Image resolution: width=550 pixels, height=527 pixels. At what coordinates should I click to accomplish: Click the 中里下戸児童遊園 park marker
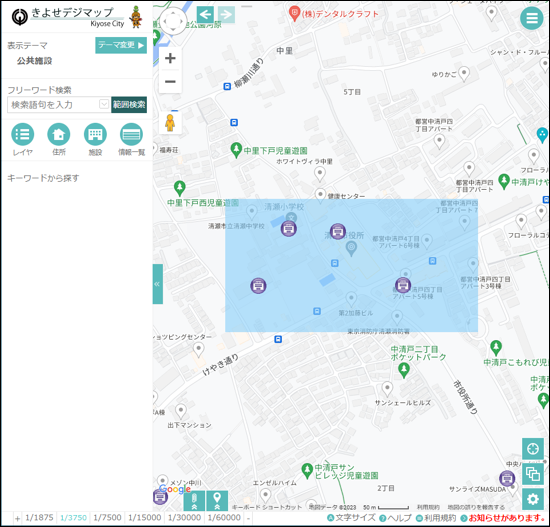point(236,150)
